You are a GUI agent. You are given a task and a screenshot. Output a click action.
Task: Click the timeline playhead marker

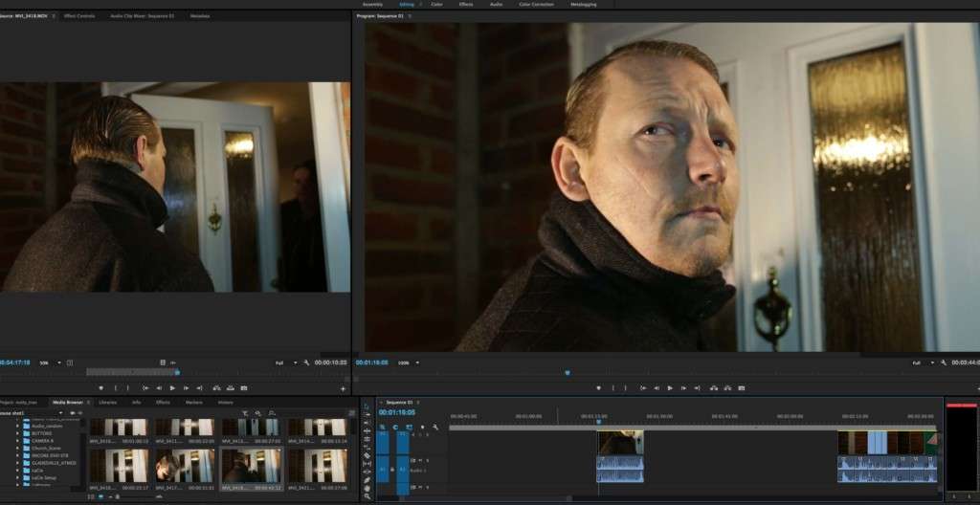coord(598,422)
